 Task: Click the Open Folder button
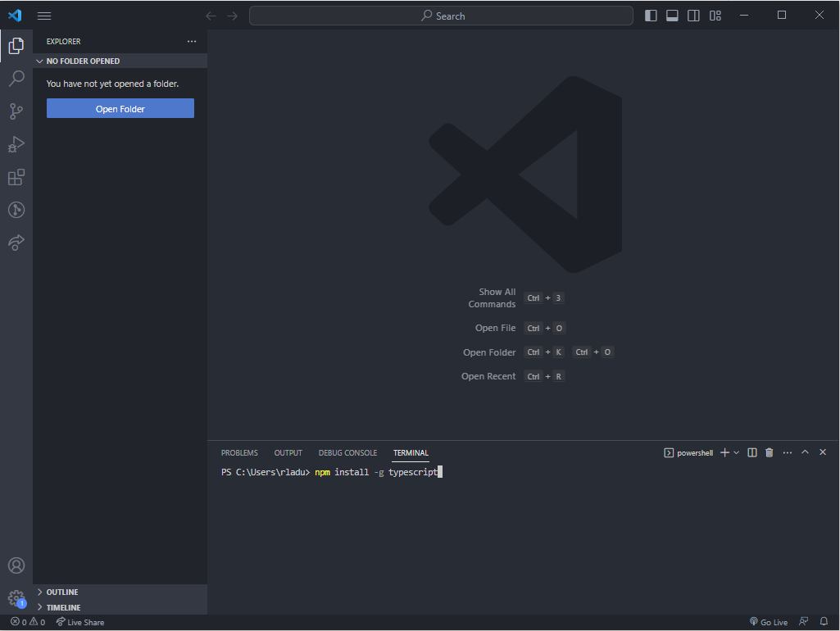coord(120,109)
